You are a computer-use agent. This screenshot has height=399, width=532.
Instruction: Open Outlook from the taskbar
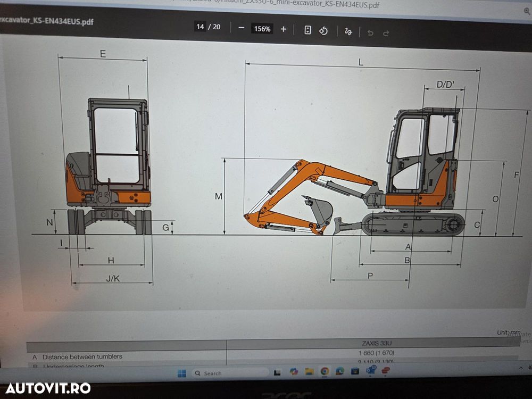click(370, 370)
